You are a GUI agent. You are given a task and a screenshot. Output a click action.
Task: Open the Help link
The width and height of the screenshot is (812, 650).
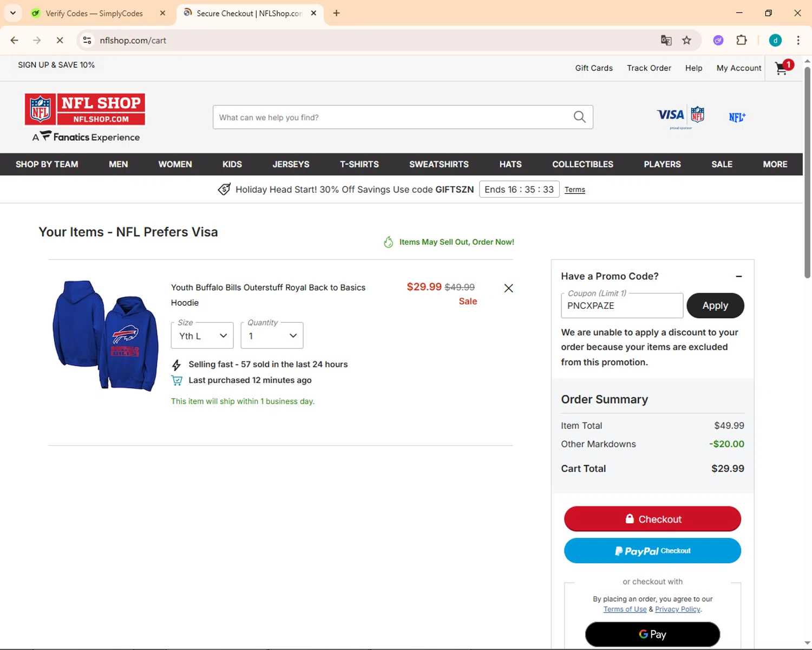point(693,68)
